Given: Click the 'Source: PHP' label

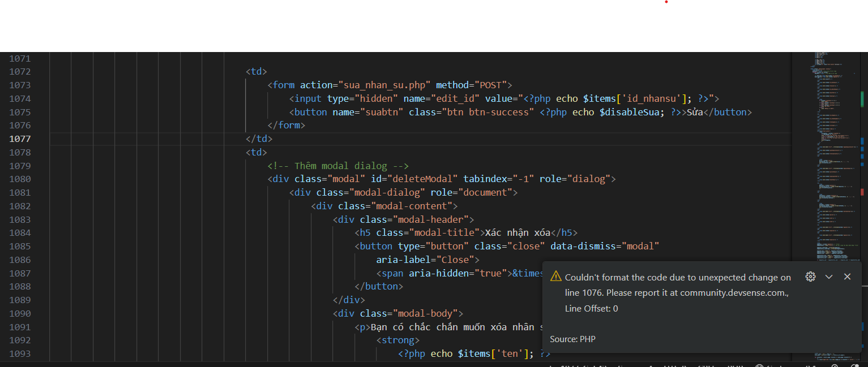Looking at the screenshot, I should click(x=572, y=339).
